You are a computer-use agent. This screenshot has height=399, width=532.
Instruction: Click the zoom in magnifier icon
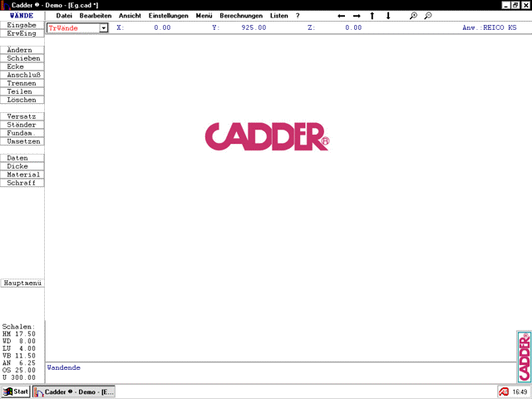click(413, 16)
